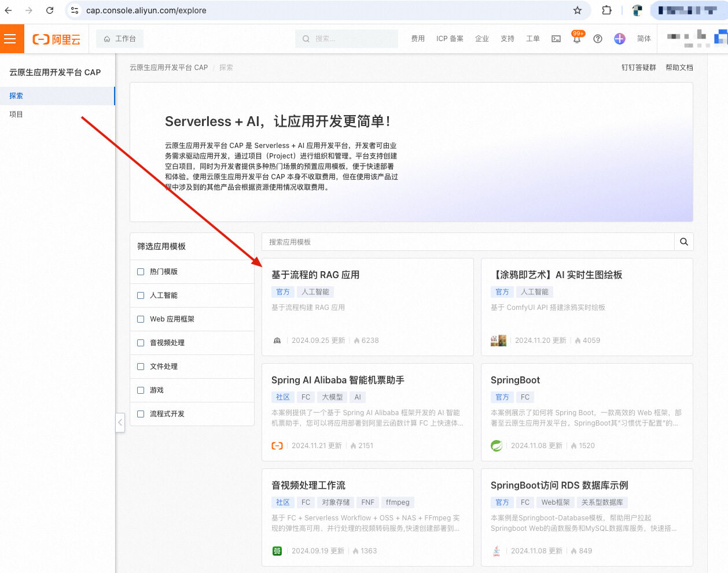The width and height of the screenshot is (728, 573).
Task: Click the 工作台 button
Action: click(119, 39)
